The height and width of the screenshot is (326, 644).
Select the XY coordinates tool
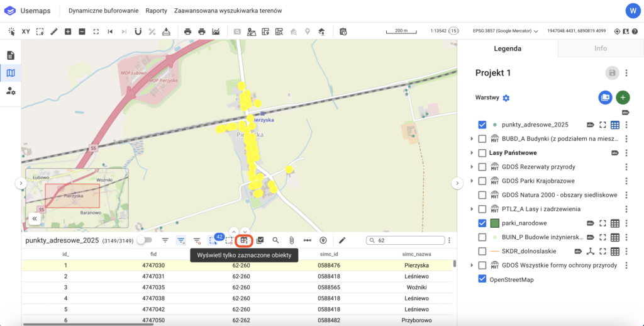click(x=26, y=31)
